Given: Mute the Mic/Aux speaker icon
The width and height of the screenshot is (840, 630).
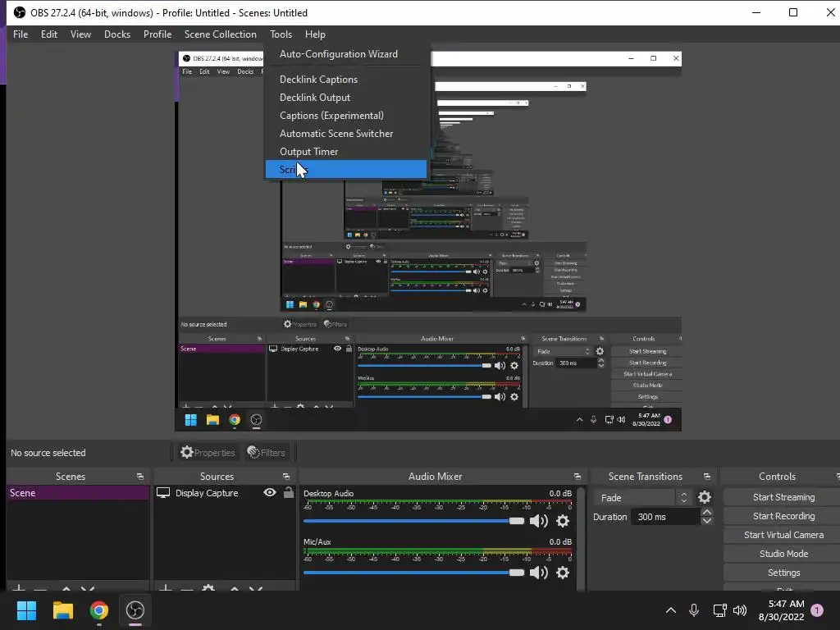Looking at the screenshot, I should pyautogui.click(x=538, y=573).
